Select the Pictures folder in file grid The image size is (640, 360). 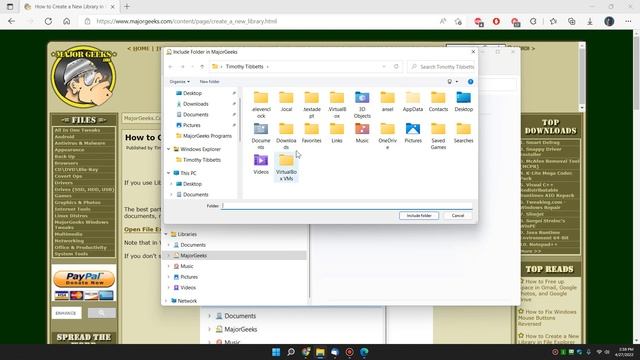click(413, 133)
